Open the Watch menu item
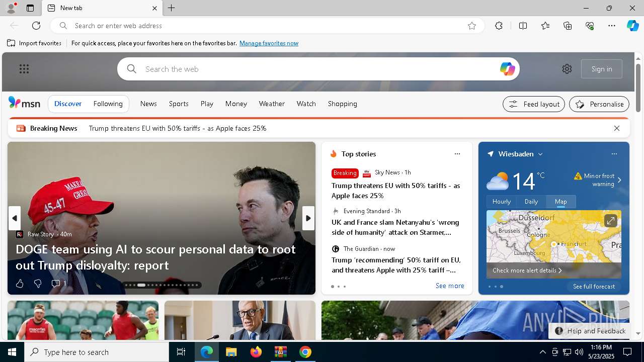This screenshot has height=362, width=644. coord(306,104)
